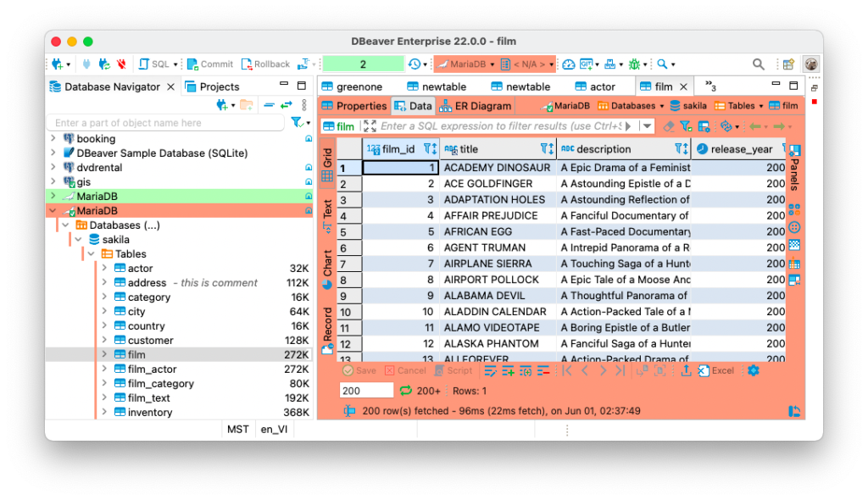Click the export data upload arrow icon
The height and width of the screenshot is (500, 868).
tap(686, 371)
